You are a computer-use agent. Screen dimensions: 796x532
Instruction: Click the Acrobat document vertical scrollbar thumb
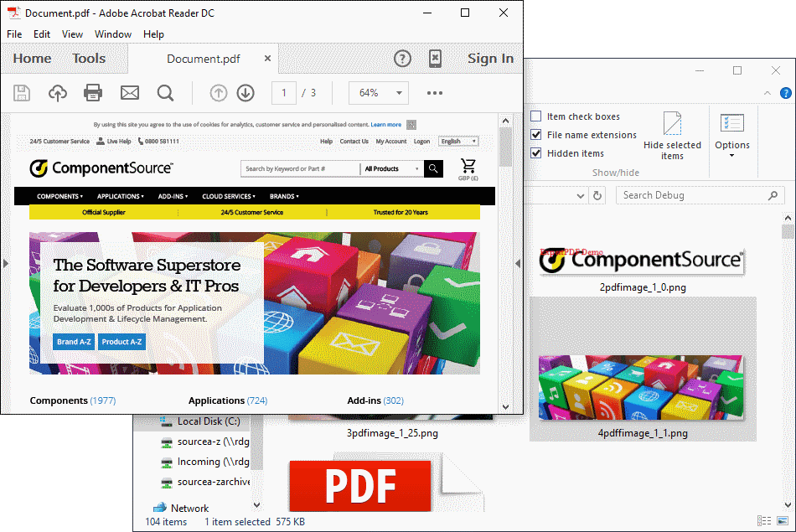click(x=505, y=147)
